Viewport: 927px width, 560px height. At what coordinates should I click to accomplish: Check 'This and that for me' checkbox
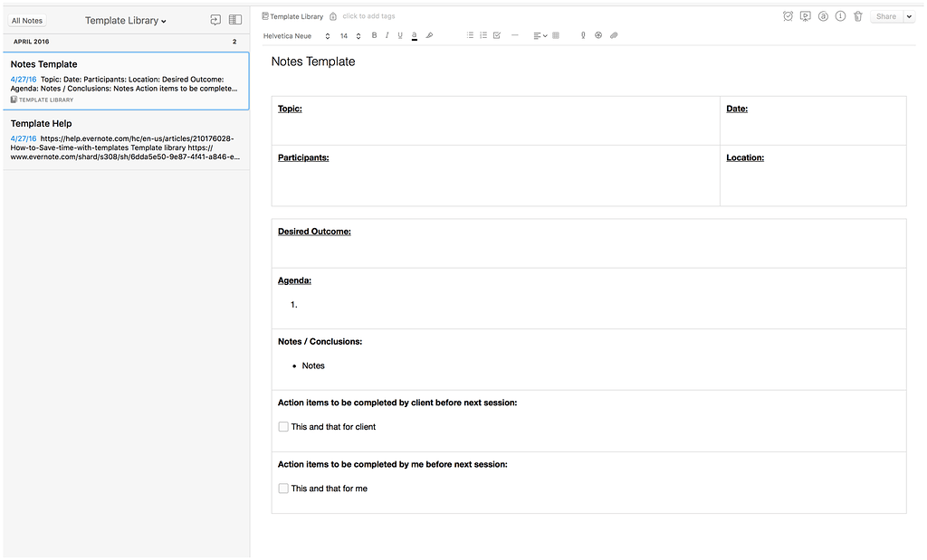point(283,489)
